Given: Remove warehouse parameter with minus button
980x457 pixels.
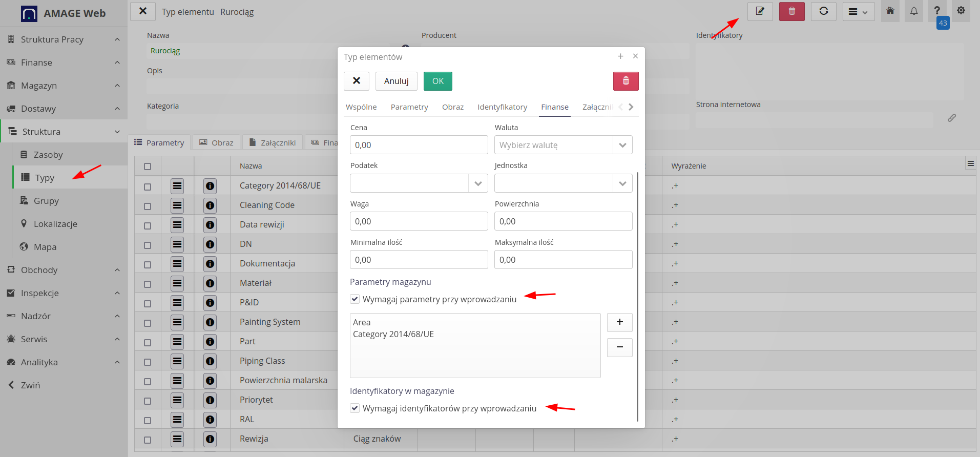Looking at the screenshot, I should coord(619,347).
